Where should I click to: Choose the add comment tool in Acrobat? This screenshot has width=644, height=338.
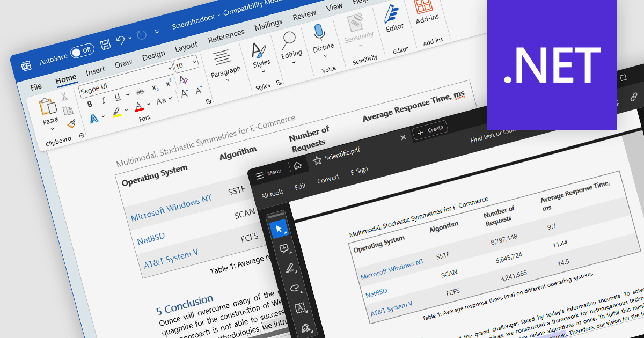284,249
